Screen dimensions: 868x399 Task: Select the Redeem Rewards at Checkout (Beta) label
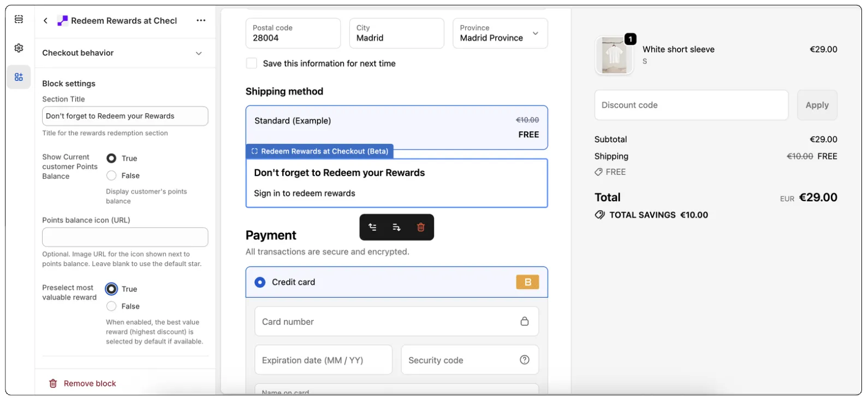(x=320, y=151)
